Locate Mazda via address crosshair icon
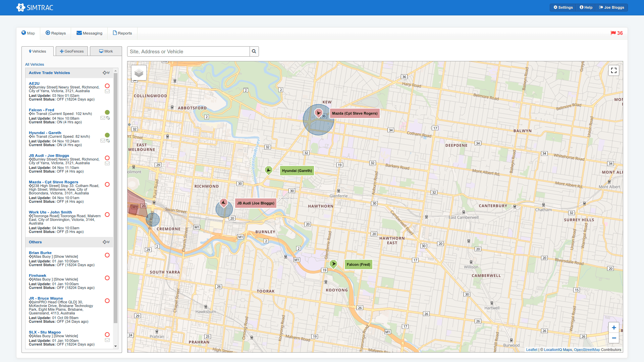The width and height of the screenshot is (644, 362). point(31,186)
